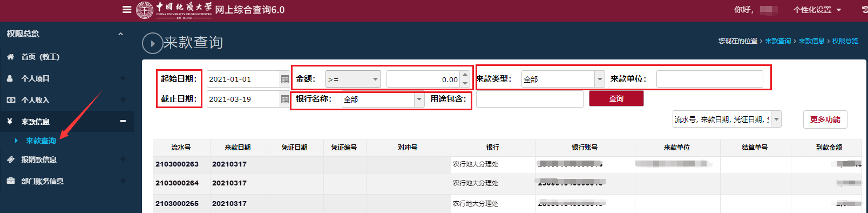Click the circled arrow icon beside 来款查询 title
This screenshot has width=868, height=213.
coord(152,43)
